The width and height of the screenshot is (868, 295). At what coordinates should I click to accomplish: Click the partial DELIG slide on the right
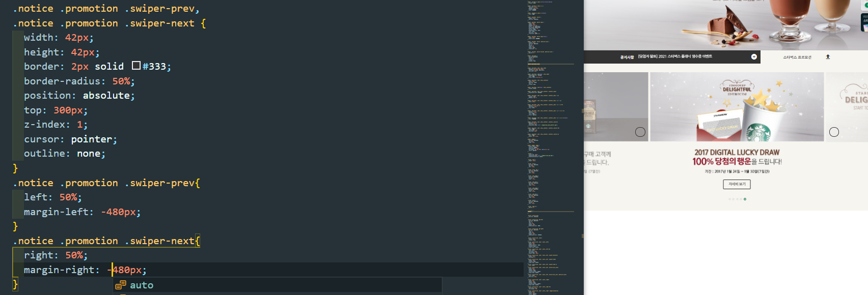[x=847, y=107]
